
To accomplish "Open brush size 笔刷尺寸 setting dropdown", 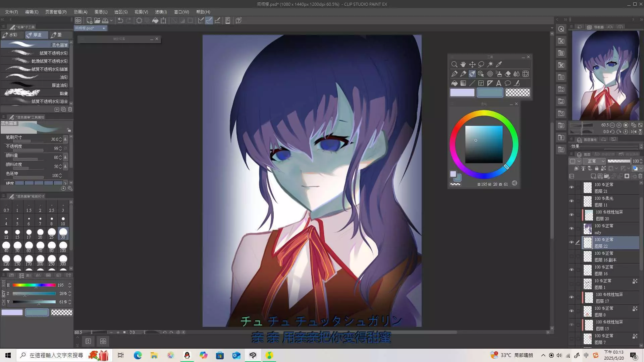I will (65, 139).
